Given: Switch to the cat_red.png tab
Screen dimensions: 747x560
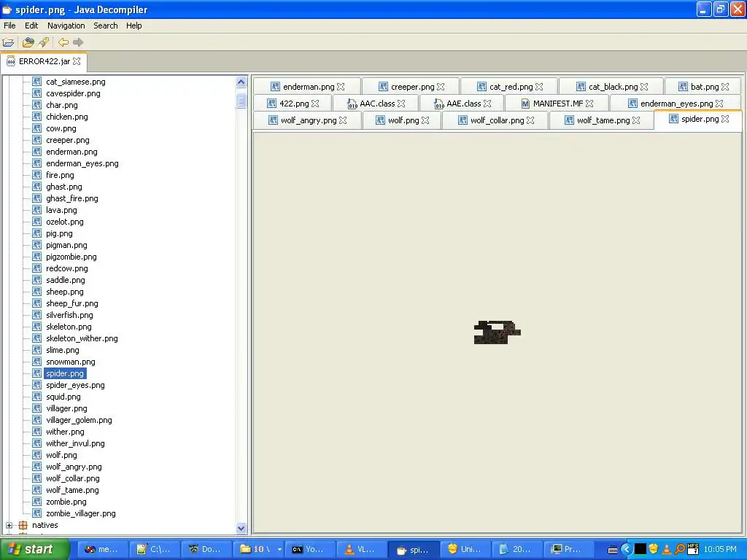Looking at the screenshot, I should pos(510,87).
